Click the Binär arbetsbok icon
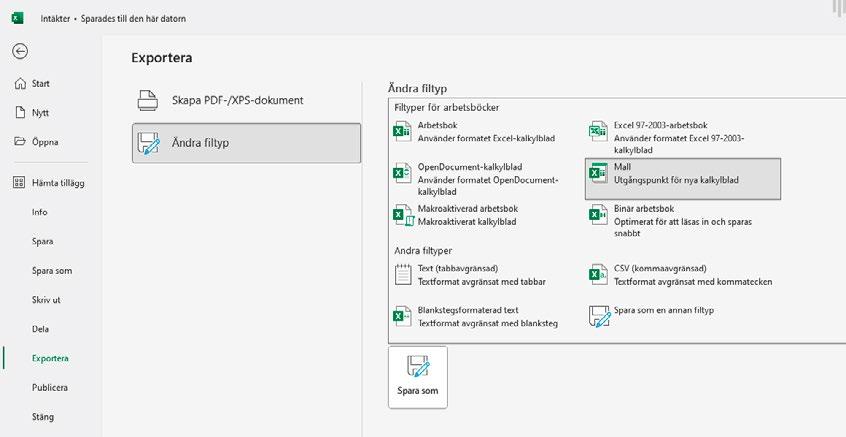The width and height of the screenshot is (846, 437). (x=598, y=215)
